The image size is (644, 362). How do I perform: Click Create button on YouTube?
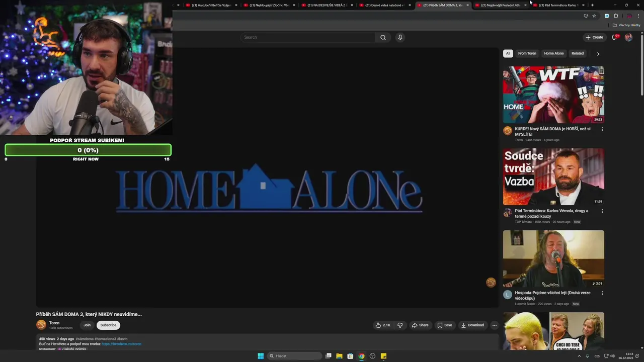(x=594, y=37)
